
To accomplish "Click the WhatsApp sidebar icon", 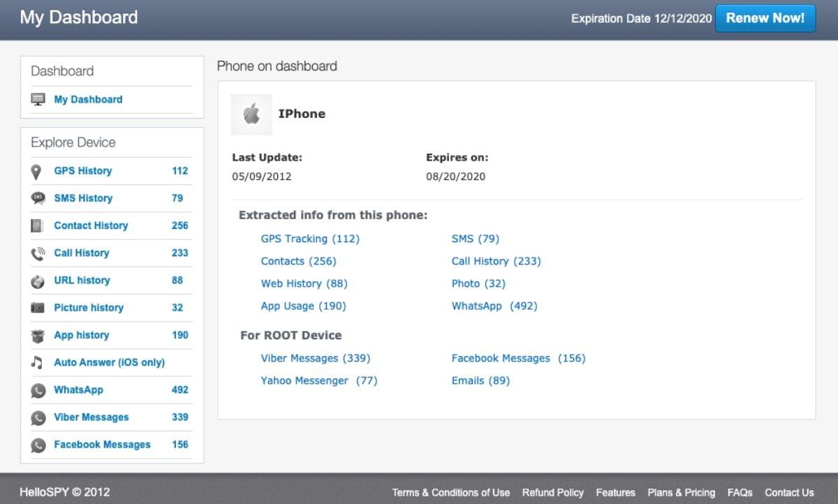I will coord(38,390).
